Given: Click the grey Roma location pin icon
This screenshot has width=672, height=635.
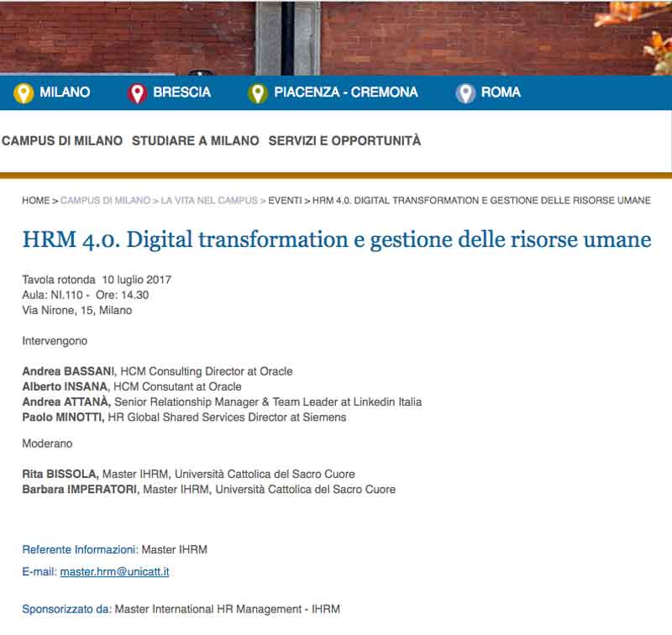Looking at the screenshot, I should 465,93.
